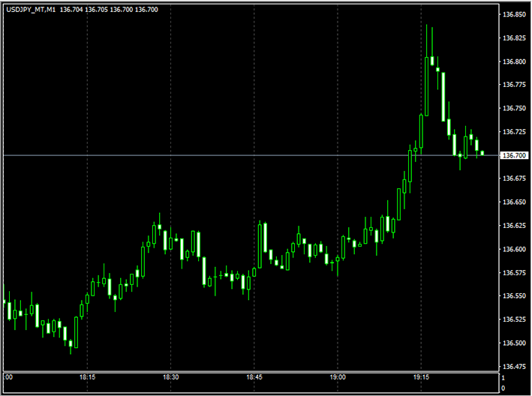The width and height of the screenshot is (532, 396).
Task: Click the 18:30 time axis label
Action: (x=170, y=377)
